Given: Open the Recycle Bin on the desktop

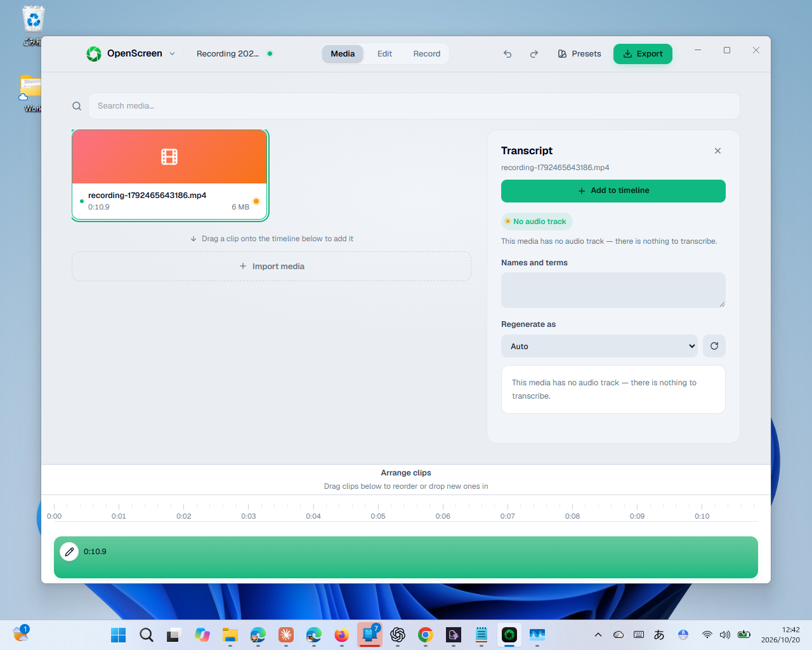Looking at the screenshot, I should (x=33, y=26).
